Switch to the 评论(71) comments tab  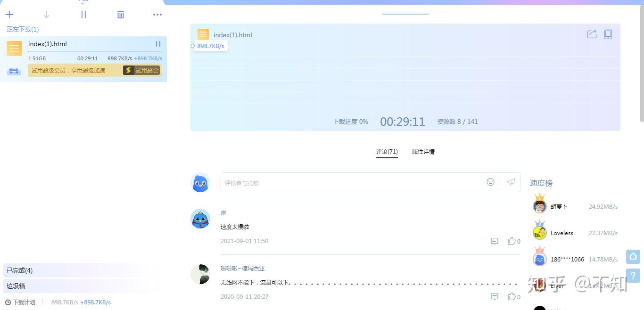click(387, 151)
